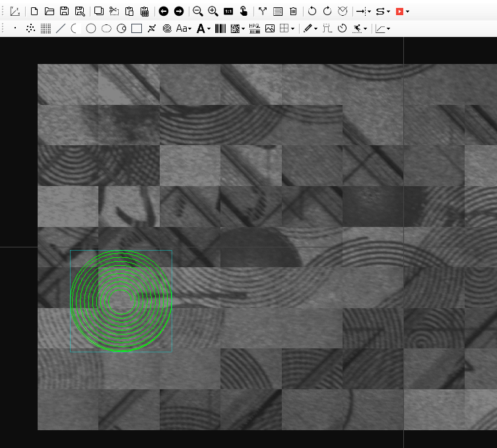Expand the pencil tool dropdown arrow
The image size is (497, 448).
click(316, 28)
